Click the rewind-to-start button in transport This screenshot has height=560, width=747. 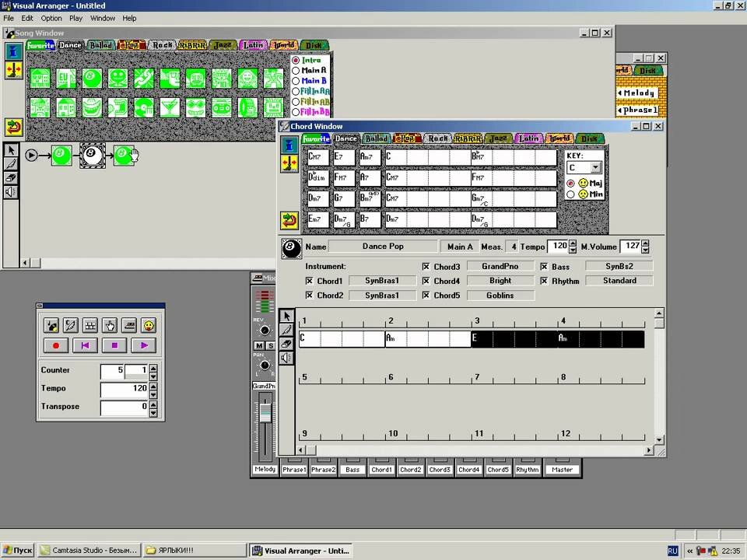(x=86, y=345)
